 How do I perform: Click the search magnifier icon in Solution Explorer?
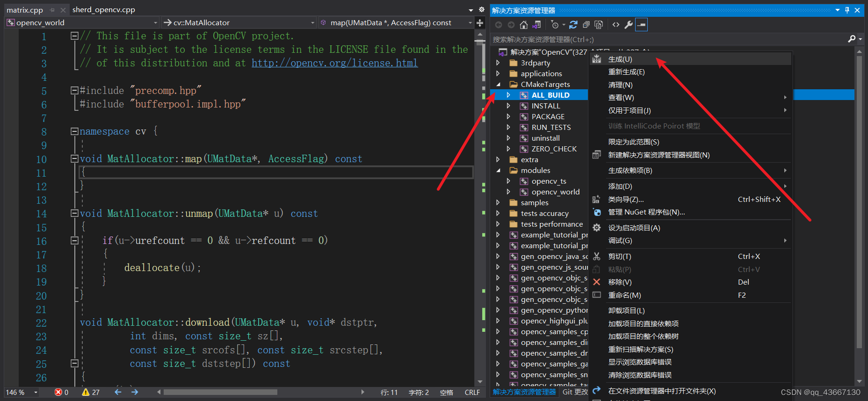pyautogui.click(x=852, y=39)
